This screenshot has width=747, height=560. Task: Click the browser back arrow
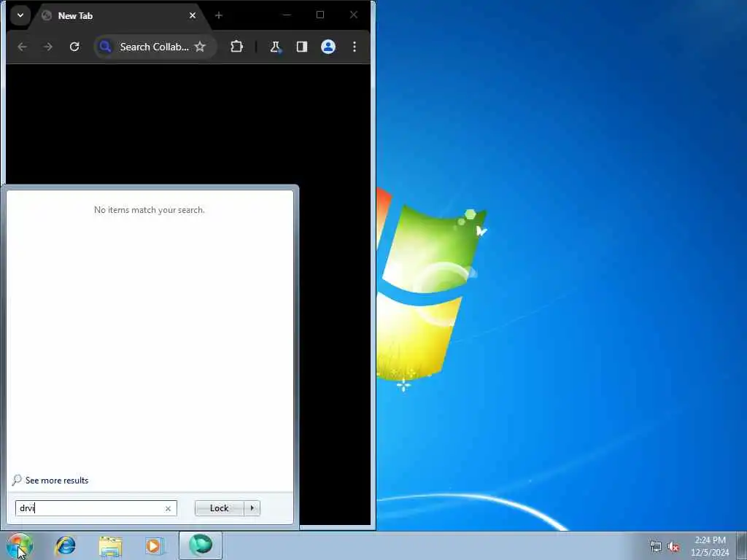22,47
